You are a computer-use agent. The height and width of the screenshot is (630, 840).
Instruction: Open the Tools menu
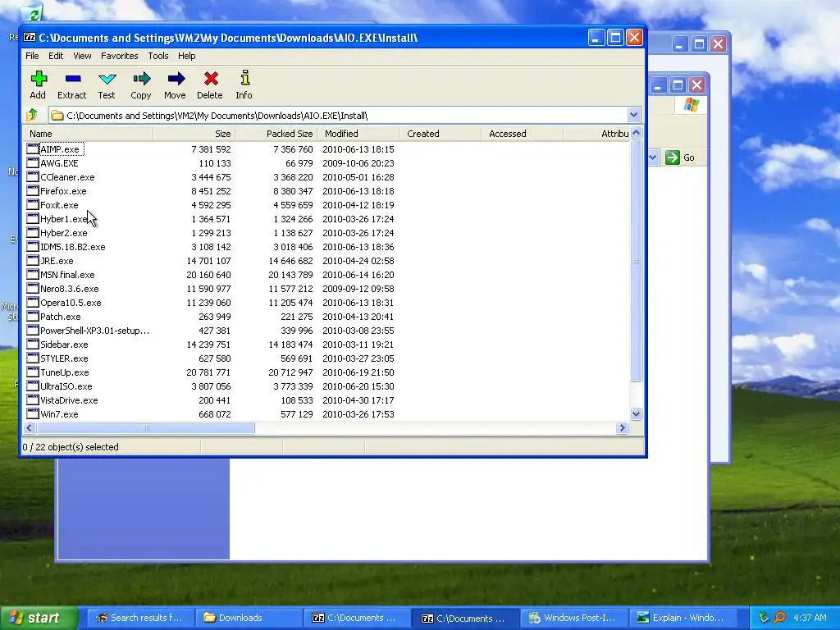(158, 56)
